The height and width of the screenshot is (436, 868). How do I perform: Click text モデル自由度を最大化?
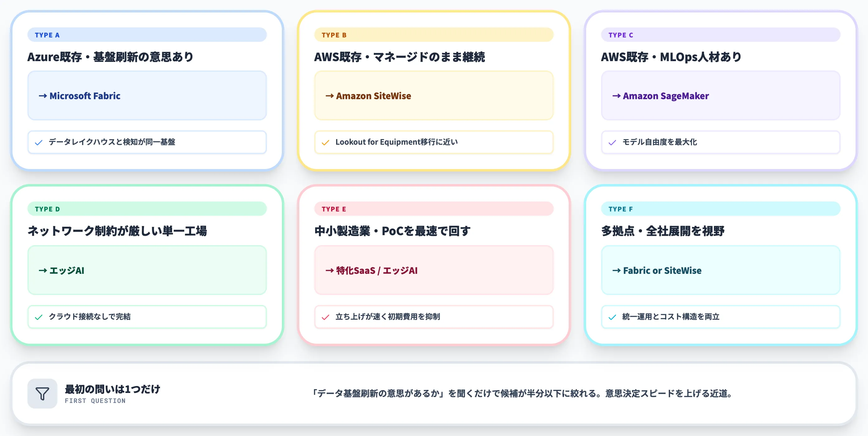pyautogui.click(x=659, y=142)
